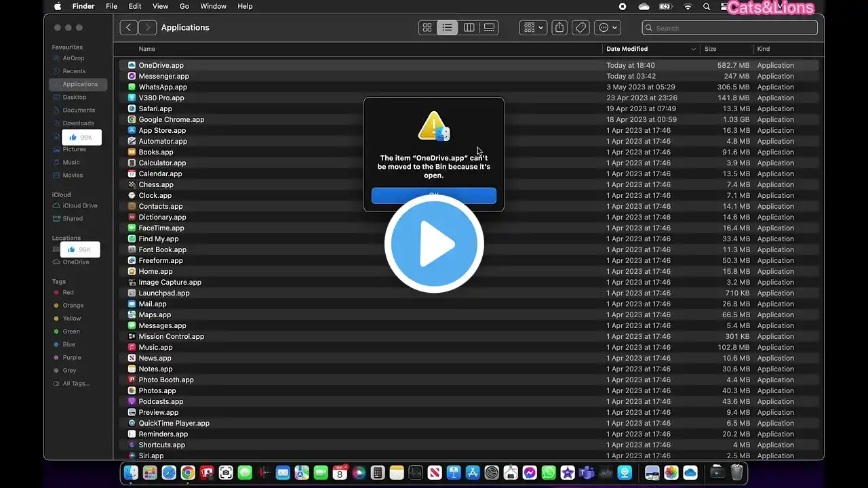The width and height of the screenshot is (868, 488).
Task: Select the Music.app icon in the list
Action: (132, 347)
